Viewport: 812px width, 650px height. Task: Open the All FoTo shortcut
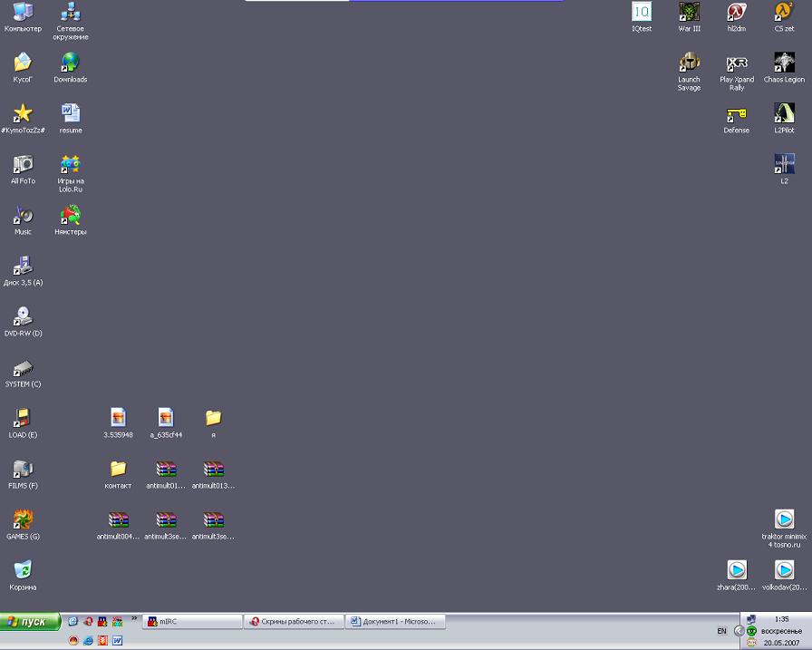tap(23, 169)
